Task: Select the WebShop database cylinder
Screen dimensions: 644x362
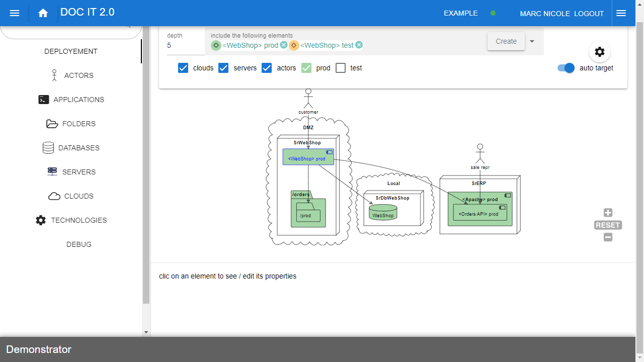Action: coord(383,212)
